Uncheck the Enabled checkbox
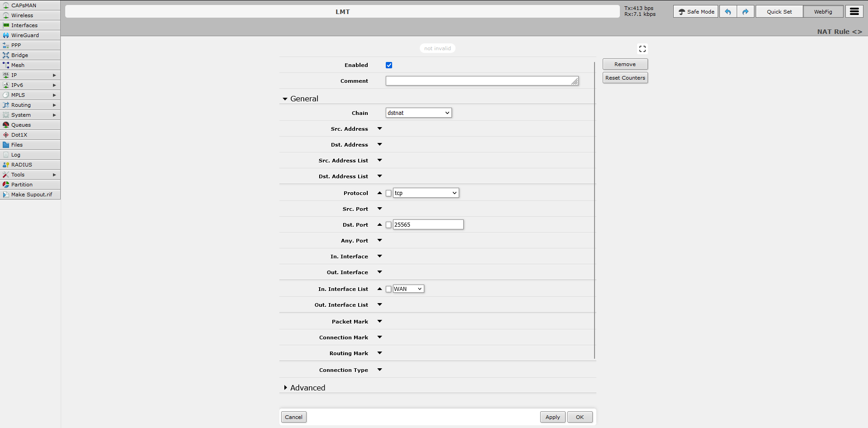This screenshot has width=868, height=428. point(389,65)
